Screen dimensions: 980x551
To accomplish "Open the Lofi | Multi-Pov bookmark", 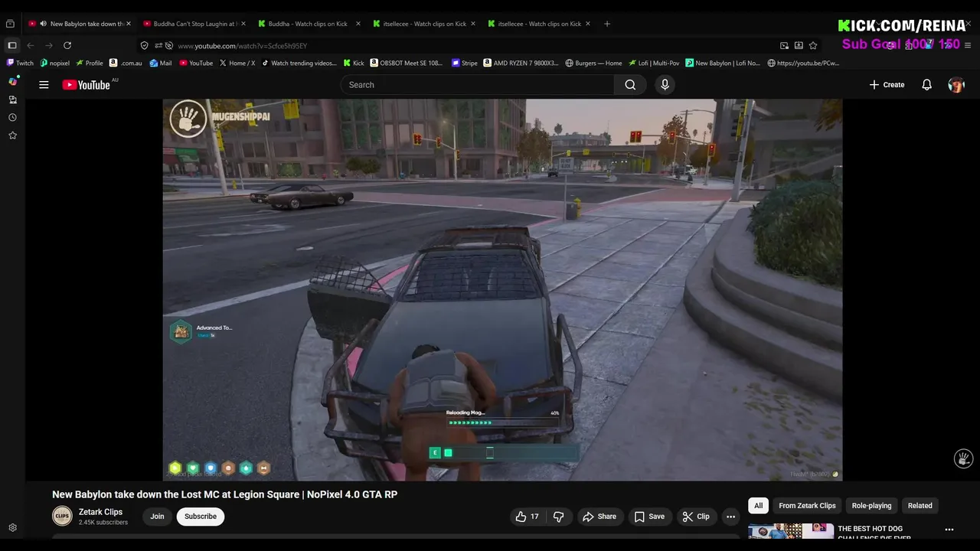I will pyautogui.click(x=654, y=64).
